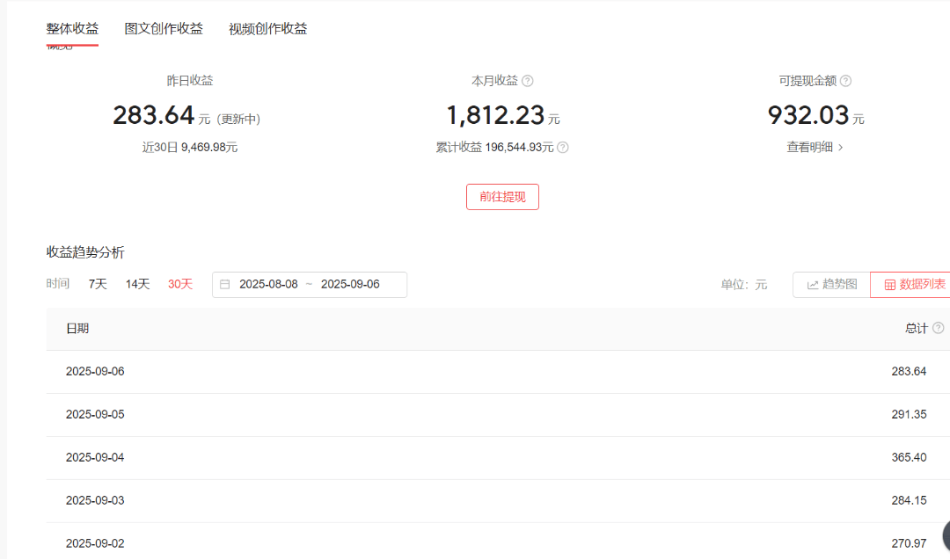Viewport: 950px width, 560px height.
Task: Click date cell 2025-09-05
Action: coord(95,414)
